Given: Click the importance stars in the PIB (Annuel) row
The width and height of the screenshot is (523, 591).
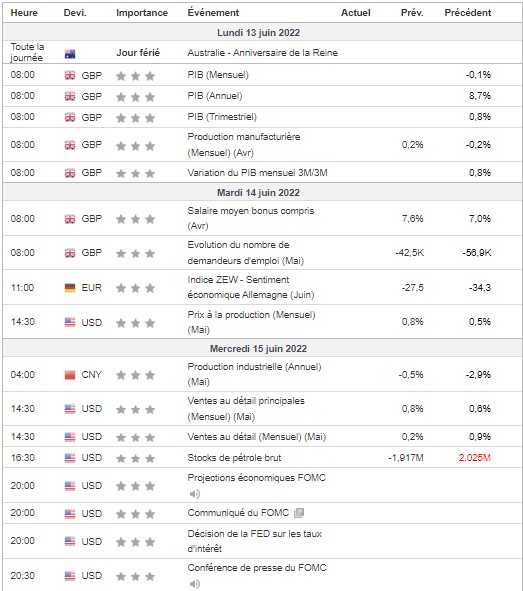Looking at the screenshot, I should (x=135, y=97).
